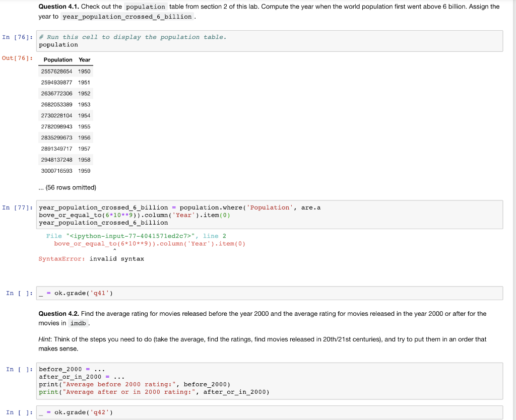Screen dimensions: 516x420
Task: Click the Out[76] output prompt label
Action: coord(16,57)
